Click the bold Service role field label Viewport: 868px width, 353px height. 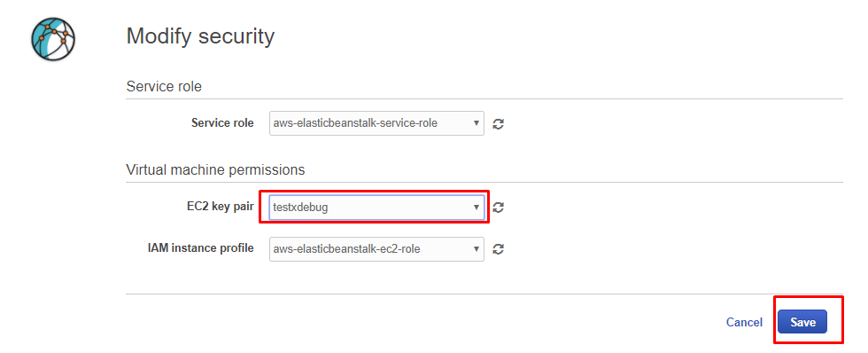(222, 123)
